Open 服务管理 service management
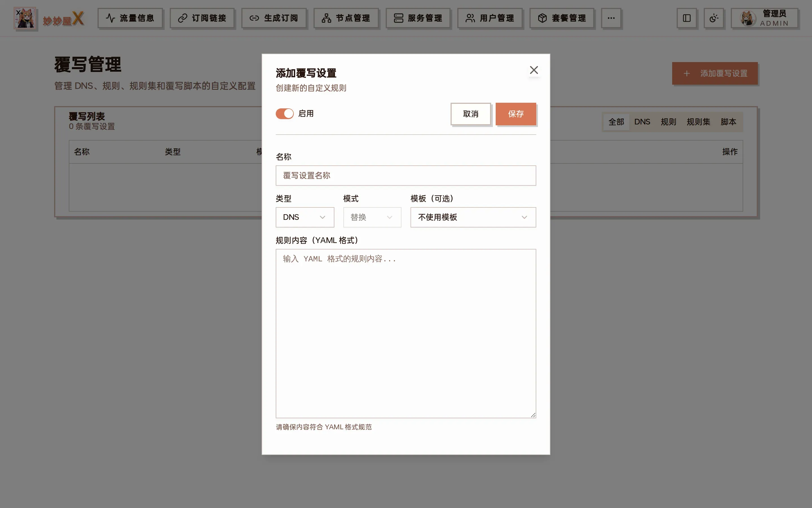This screenshot has height=508, width=812. click(x=418, y=18)
